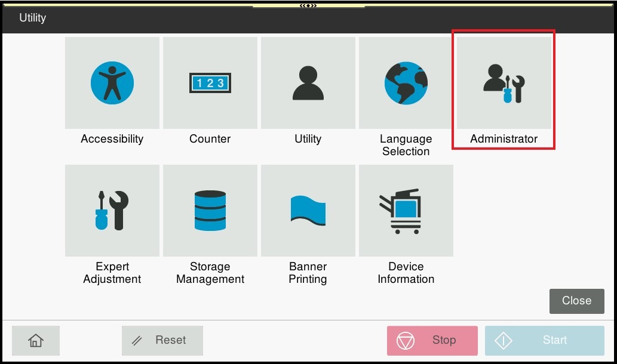Select the Utility person icon tile
Image resolution: width=617 pixels, height=364 pixels.
[308, 83]
